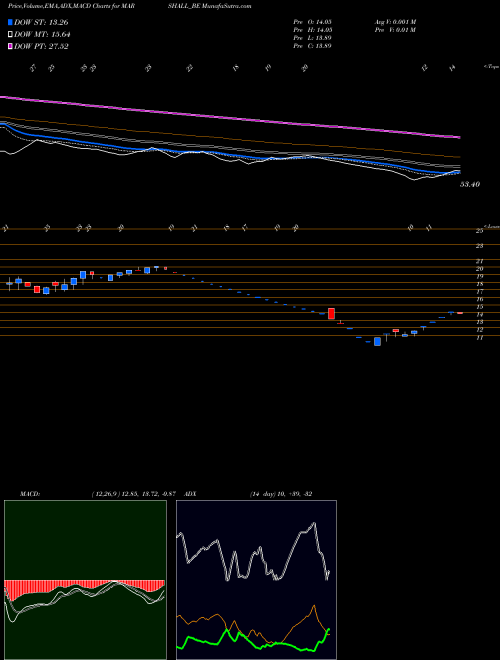Screen dimensions: 500x660
Task: Click the Pre C: 13.89 value
Action: tap(313, 46)
